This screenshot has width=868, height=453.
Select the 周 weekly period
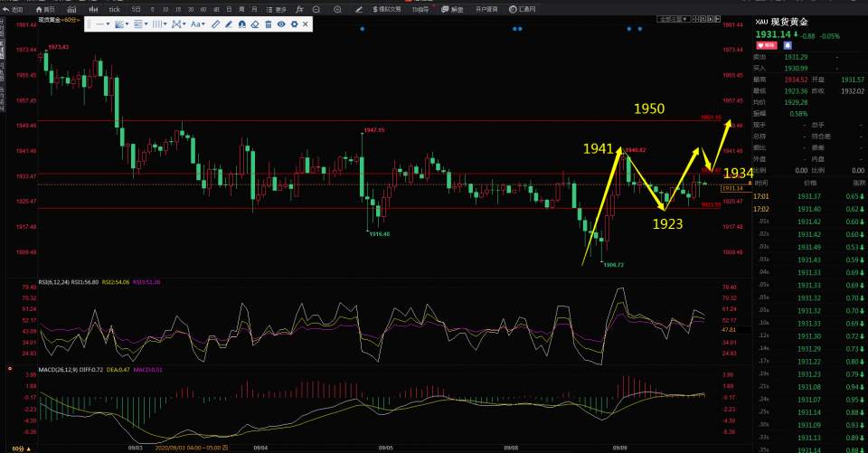(x=242, y=9)
